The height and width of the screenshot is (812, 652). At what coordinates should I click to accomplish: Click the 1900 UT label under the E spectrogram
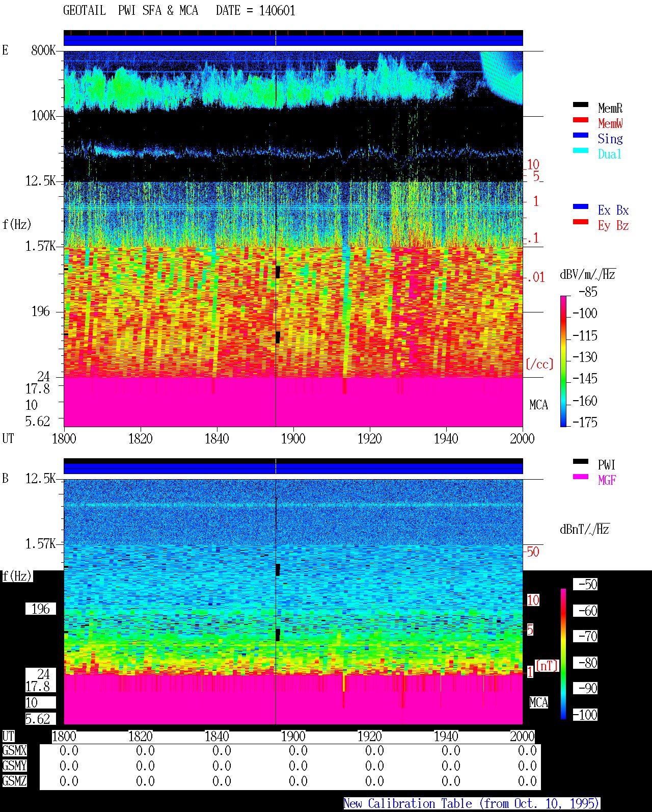[293, 438]
